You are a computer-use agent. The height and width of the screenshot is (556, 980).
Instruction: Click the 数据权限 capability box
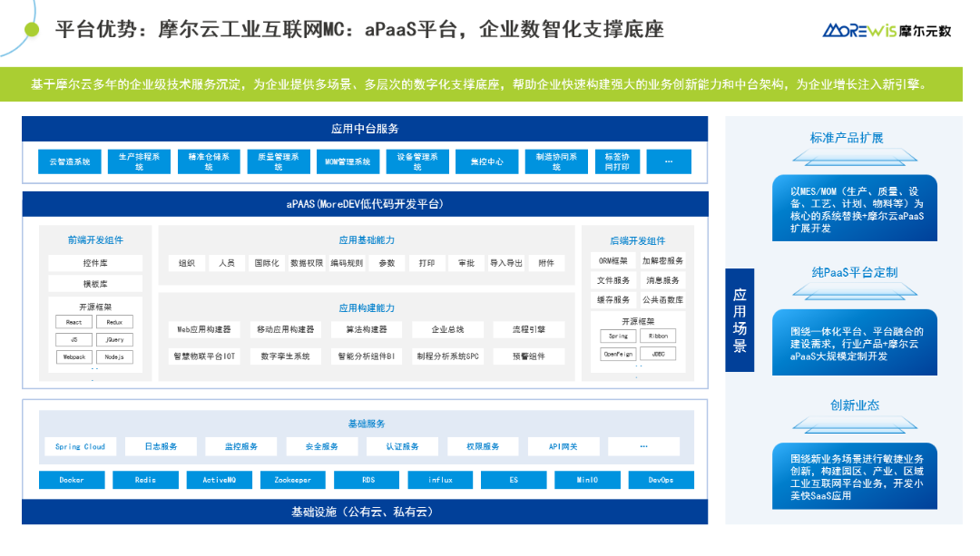307,263
